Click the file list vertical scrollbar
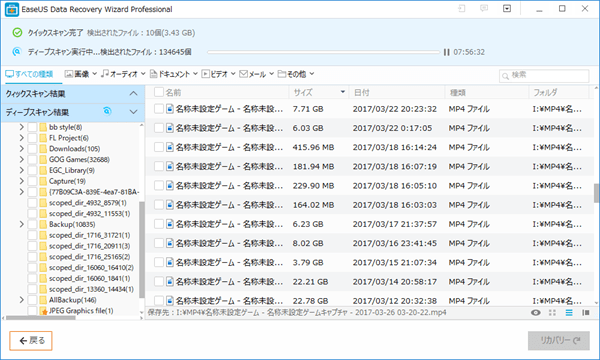600x360 pixels. [596, 193]
